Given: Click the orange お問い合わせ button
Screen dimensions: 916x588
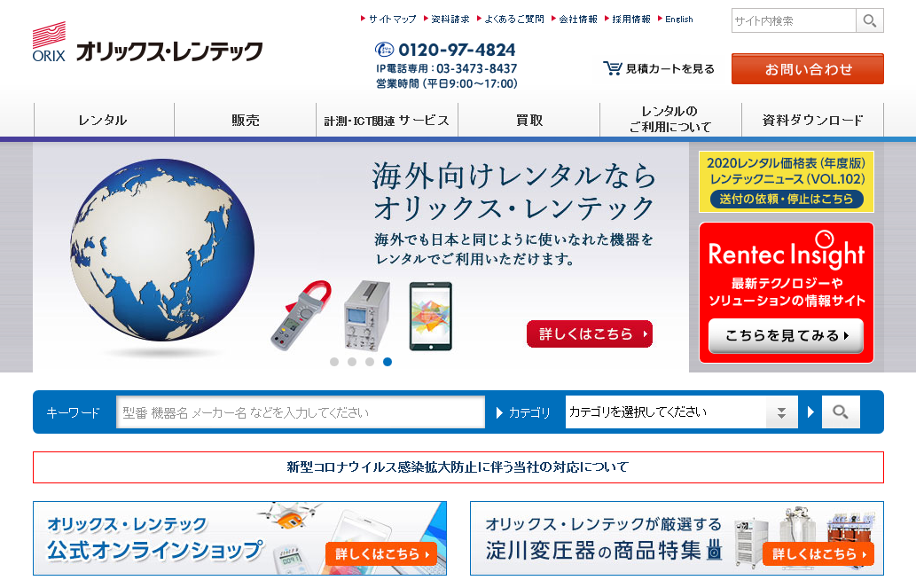Looking at the screenshot, I should click(807, 69).
